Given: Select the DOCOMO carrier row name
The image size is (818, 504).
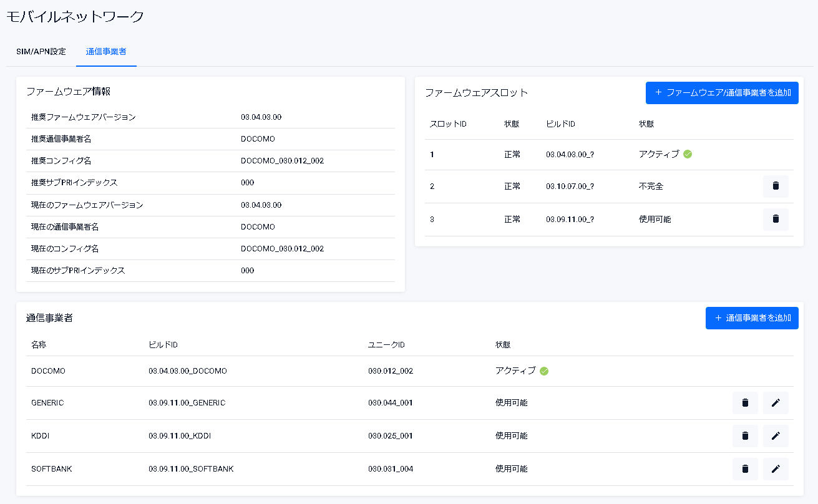Looking at the screenshot, I should pos(48,371).
